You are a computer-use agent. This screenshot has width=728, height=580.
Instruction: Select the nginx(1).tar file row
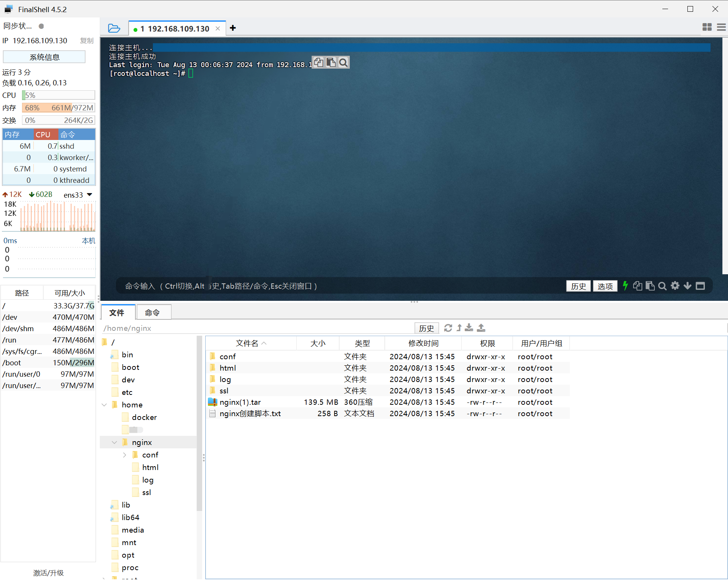(240, 402)
